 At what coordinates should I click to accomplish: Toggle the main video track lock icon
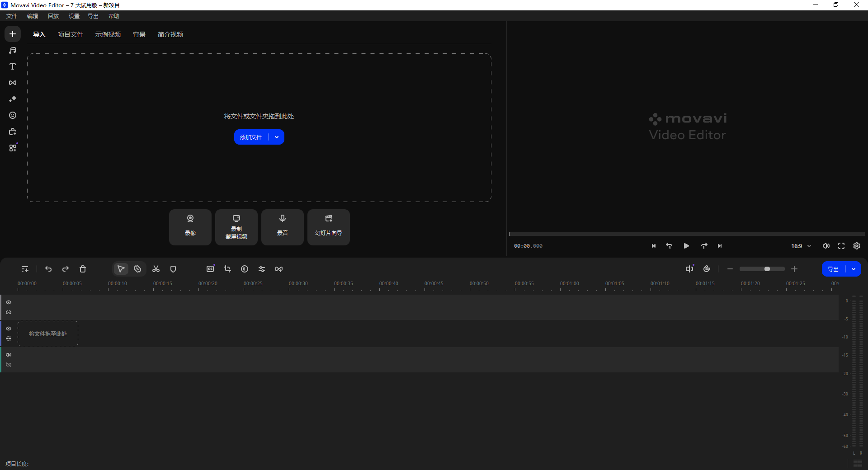pyautogui.click(x=9, y=338)
